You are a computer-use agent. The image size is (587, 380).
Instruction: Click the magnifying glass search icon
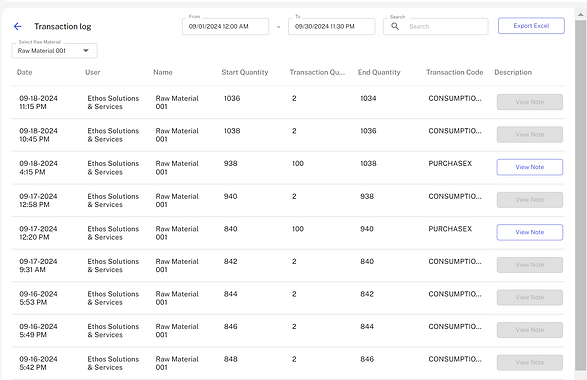click(x=395, y=26)
